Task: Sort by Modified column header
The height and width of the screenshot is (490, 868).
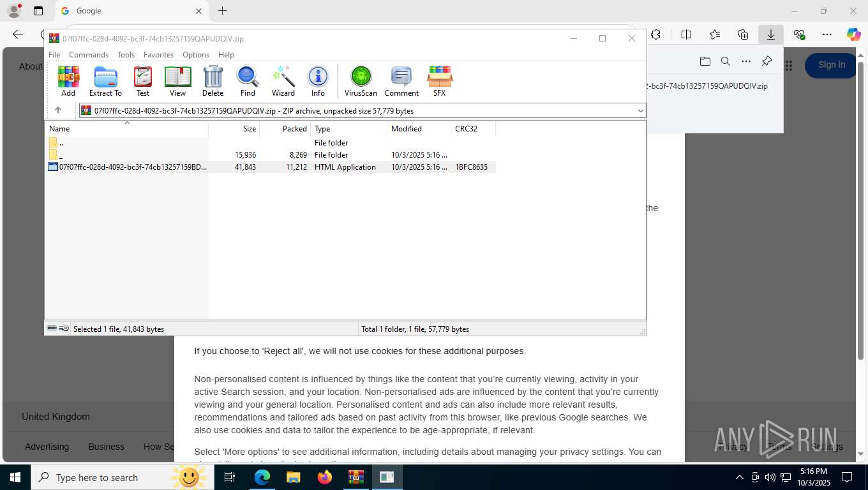Action: (419, 128)
